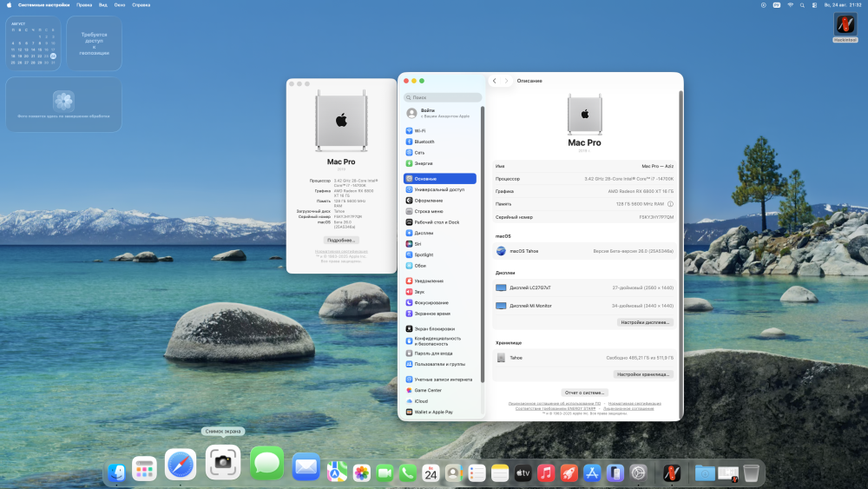Viewport: 868px width, 489px height.
Task: Open Уведомления settings in the sidebar
Action: tap(440, 281)
